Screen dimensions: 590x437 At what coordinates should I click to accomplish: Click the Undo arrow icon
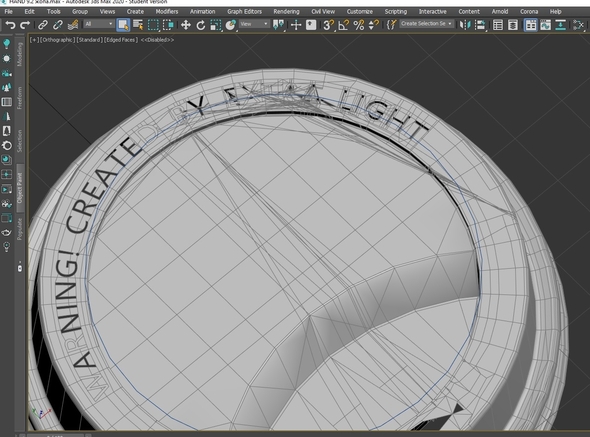point(10,25)
